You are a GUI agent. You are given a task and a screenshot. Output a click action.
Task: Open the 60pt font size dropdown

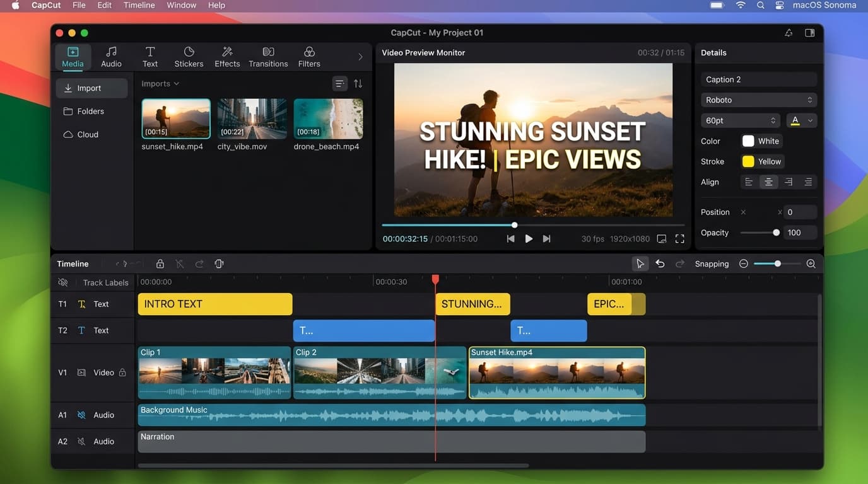point(741,120)
